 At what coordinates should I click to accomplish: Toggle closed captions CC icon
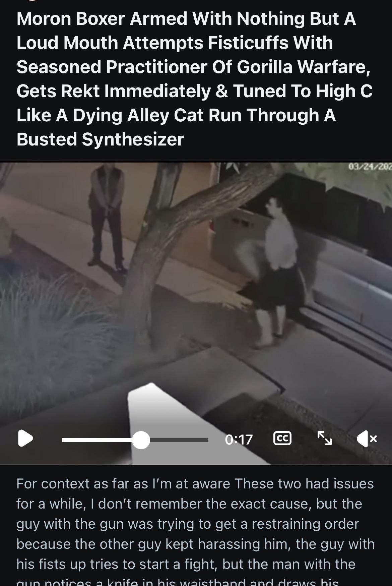point(282,438)
